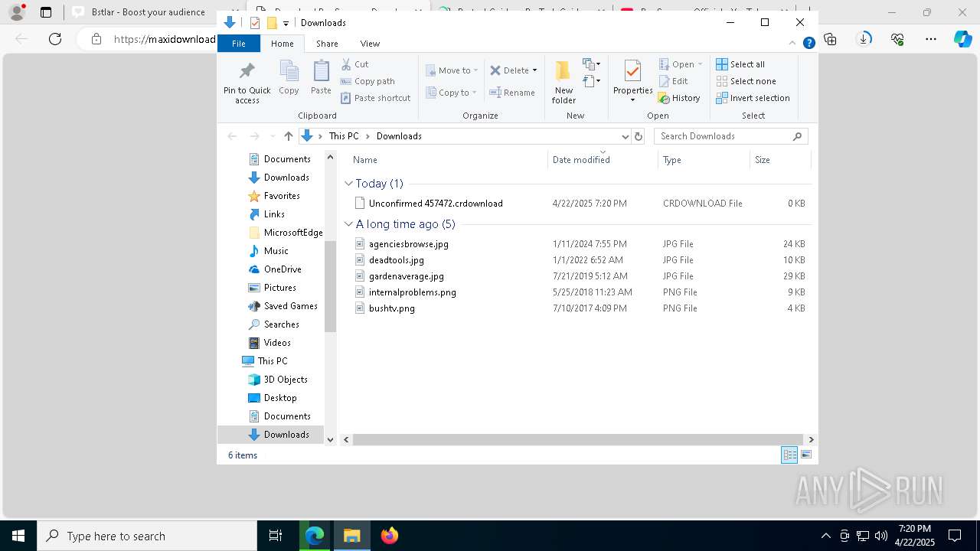Click Select none in ribbon
This screenshot has width=980, height=551.
746,81
